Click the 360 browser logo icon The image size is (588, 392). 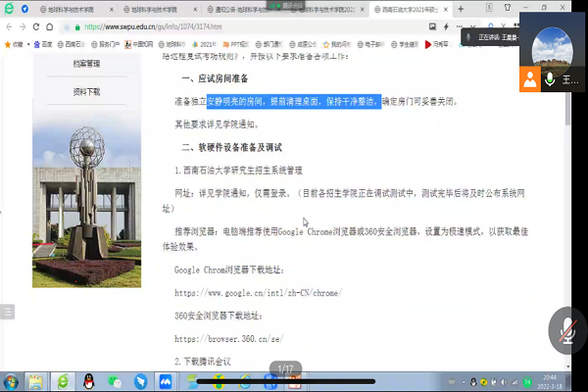[10, 8]
